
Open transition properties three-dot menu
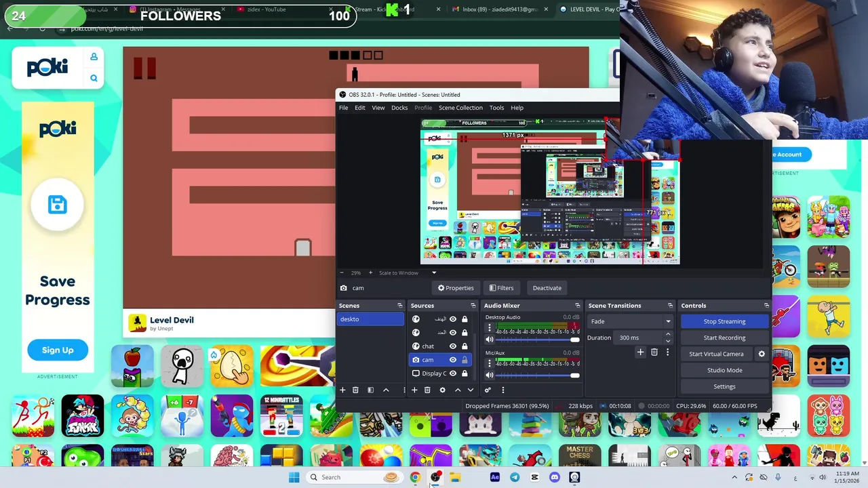(x=667, y=352)
